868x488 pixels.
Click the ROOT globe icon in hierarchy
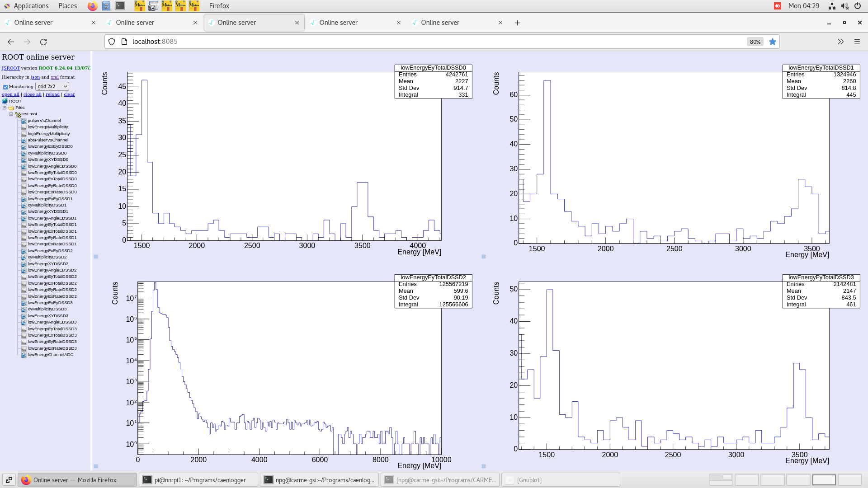5,101
